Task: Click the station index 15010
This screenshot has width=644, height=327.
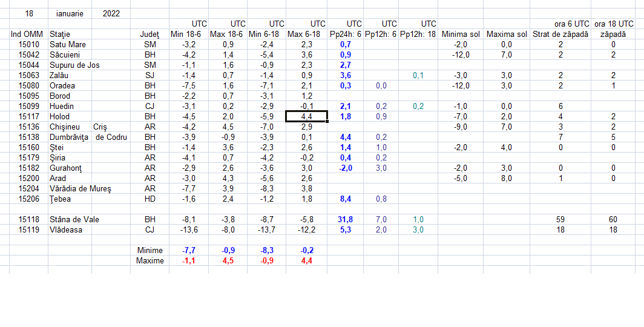Action: 29,44
